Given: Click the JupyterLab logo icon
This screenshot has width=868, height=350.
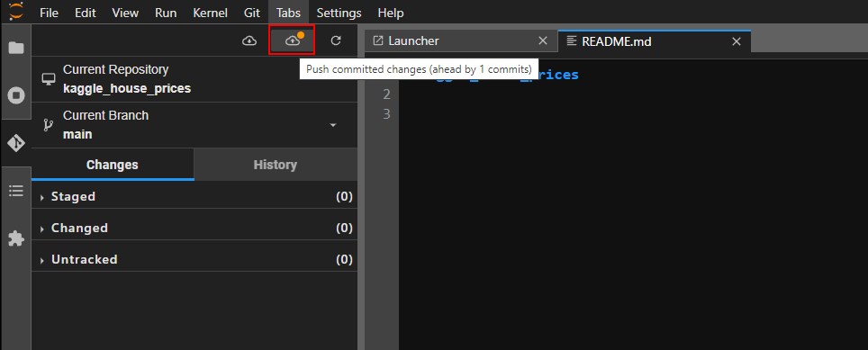Looking at the screenshot, I should [16, 11].
